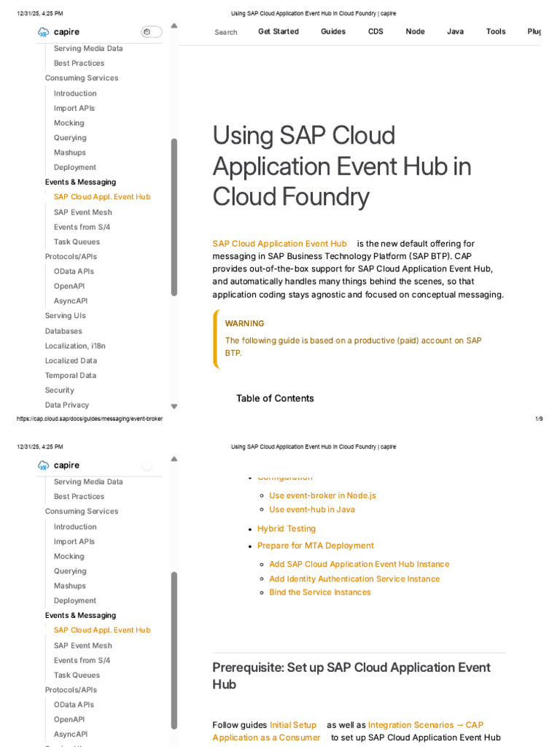560x747 pixels.
Task: Select Mashups in the first page sidebar
Action: (69, 153)
